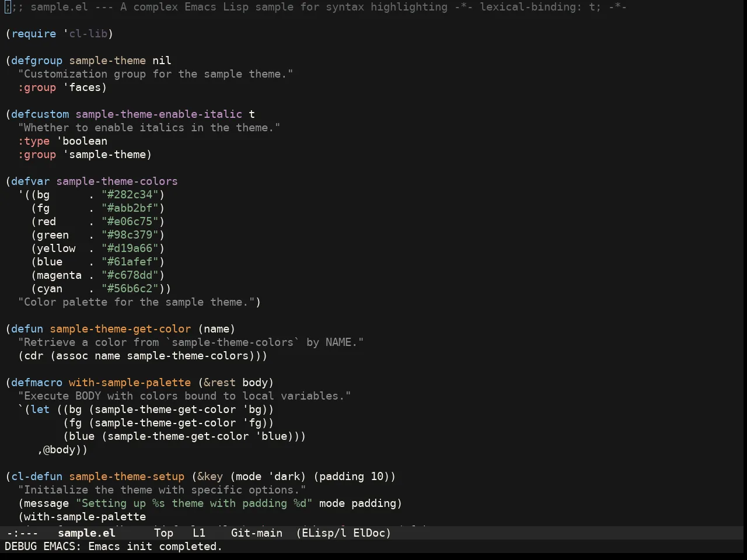The height and width of the screenshot is (560, 747).
Task: Click the Git-main version control indicator
Action: point(257,533)
